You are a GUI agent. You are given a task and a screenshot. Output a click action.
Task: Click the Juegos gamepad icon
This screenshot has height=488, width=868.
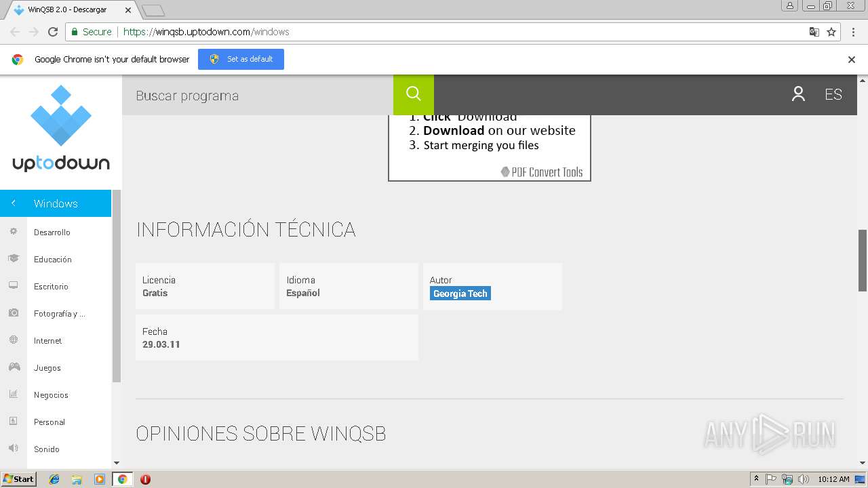coord(14,367)
